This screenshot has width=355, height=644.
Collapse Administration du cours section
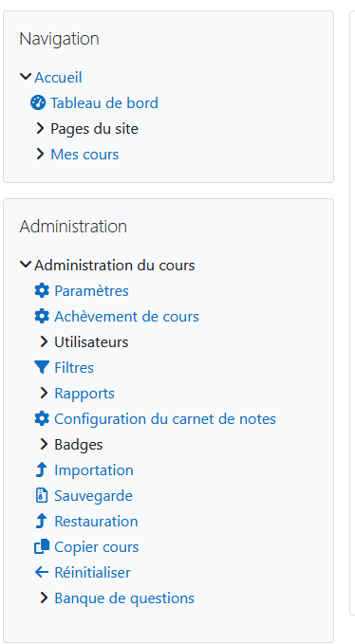point(26,265)
